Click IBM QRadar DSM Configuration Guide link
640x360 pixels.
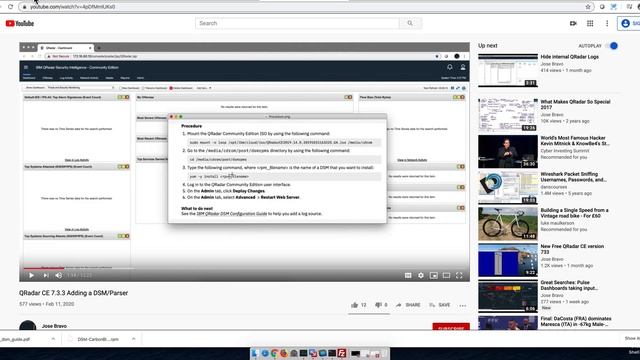coord(231,213)
